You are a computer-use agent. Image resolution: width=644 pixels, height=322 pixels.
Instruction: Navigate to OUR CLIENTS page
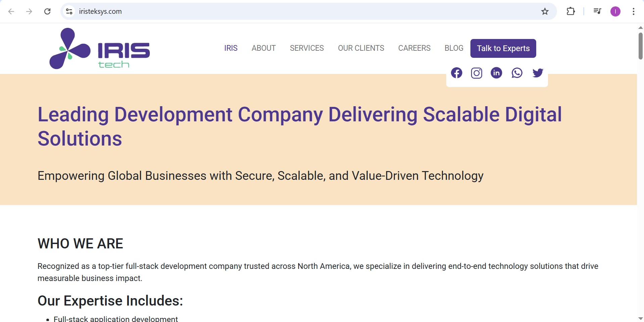click(x=361, y=48)
